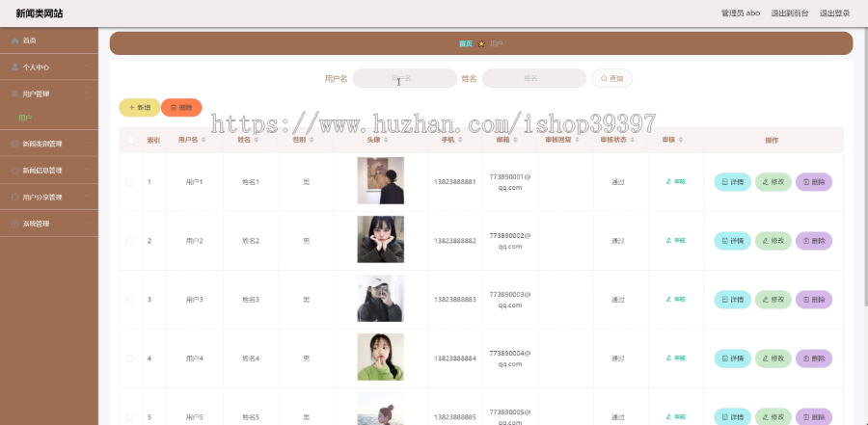The width and height of the screenshot is (868, 425).
Task: Expand 个人中心 sidebar menu
Action: [49, 66]
